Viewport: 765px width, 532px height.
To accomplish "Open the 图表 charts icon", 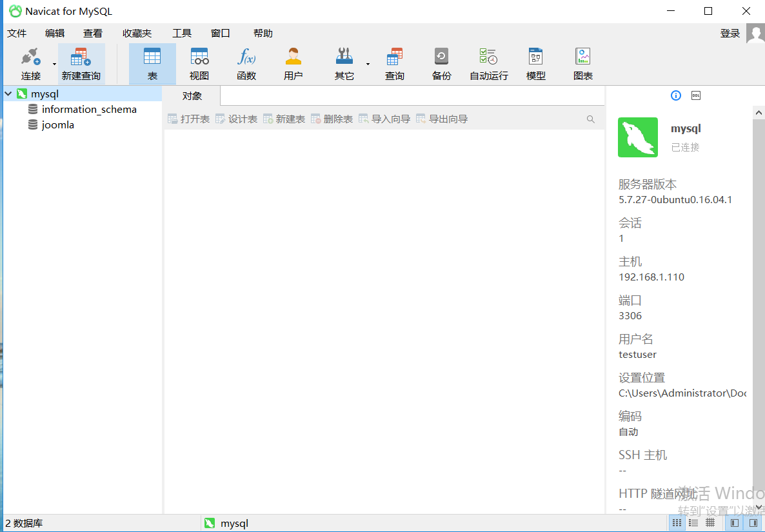I will click(x=583, y=64).
